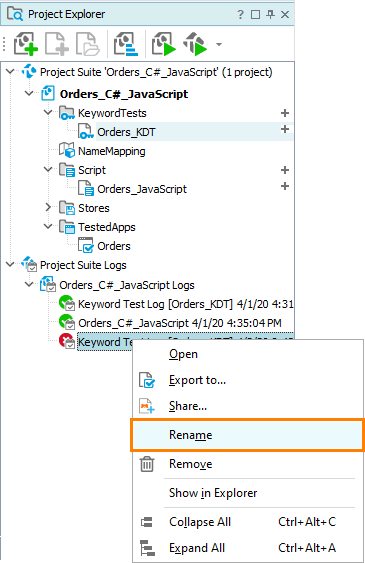The height and width of the screenshot is (563, 365).
Task: Collapse the TestedApps folder
Action: point(48,226)
